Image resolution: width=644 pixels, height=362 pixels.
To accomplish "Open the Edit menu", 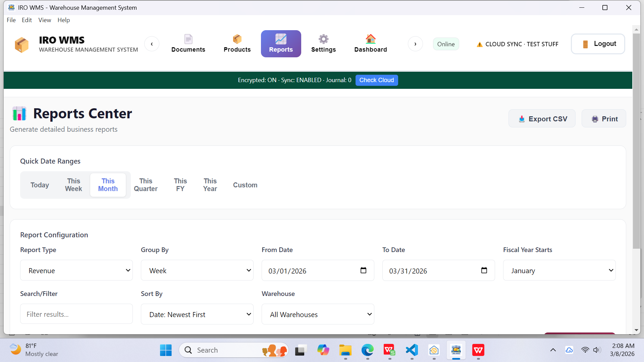I will (x=27, y=20).
